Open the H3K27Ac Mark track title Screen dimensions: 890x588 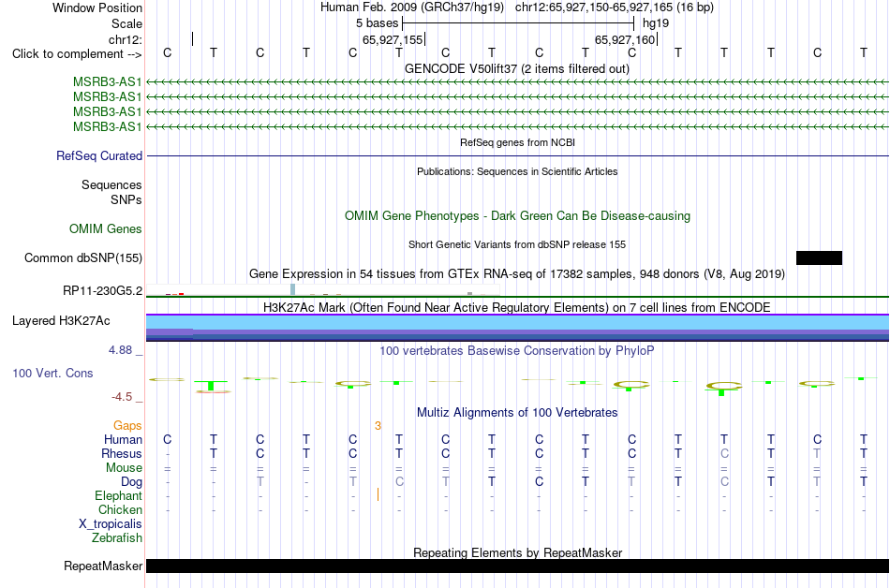pyautogui.click(x=517, y=307)
